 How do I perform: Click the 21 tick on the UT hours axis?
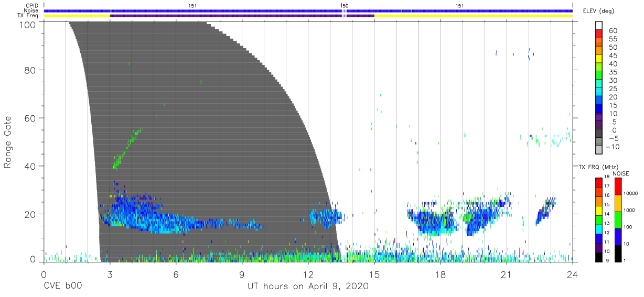pos(506,274)
